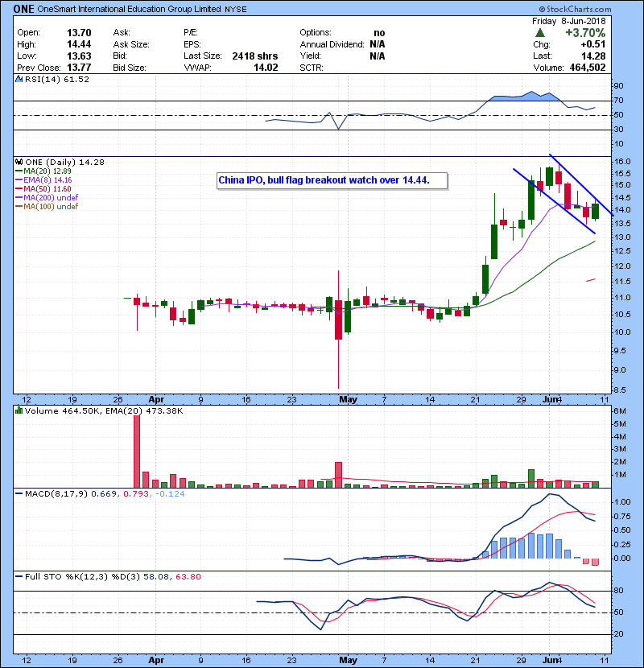Image resolution: width=644 pixels, height=668 pixels.
Task: Click the China IPO bull flag annotation box
Action: pyautogui.click(x=332, y=180)
